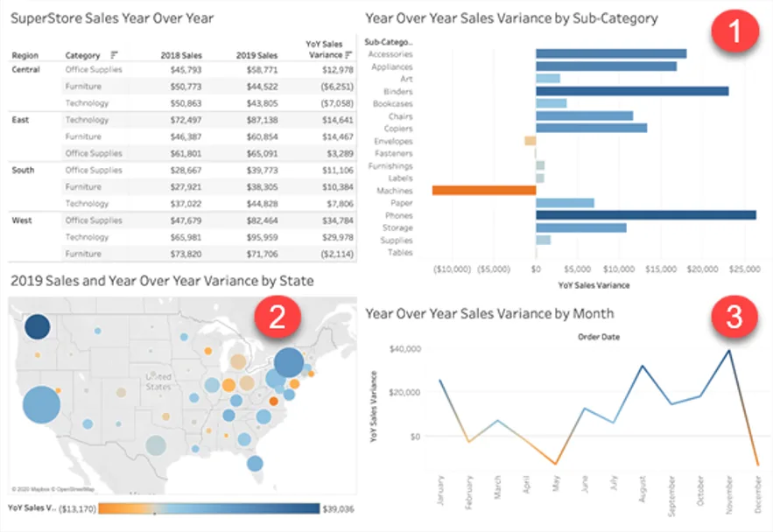
Task: Click the SuperStore Sales Year Over Year title
Action: pyautogui.click(x=112, y=18)
